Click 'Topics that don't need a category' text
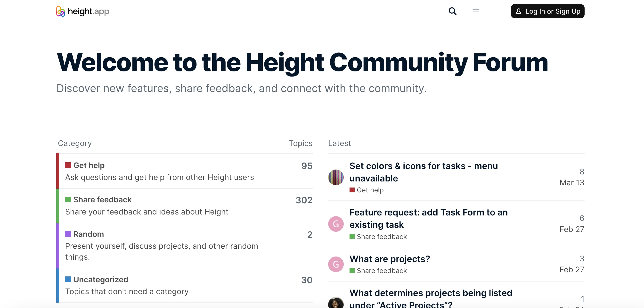644x308 pixels. 127,291
